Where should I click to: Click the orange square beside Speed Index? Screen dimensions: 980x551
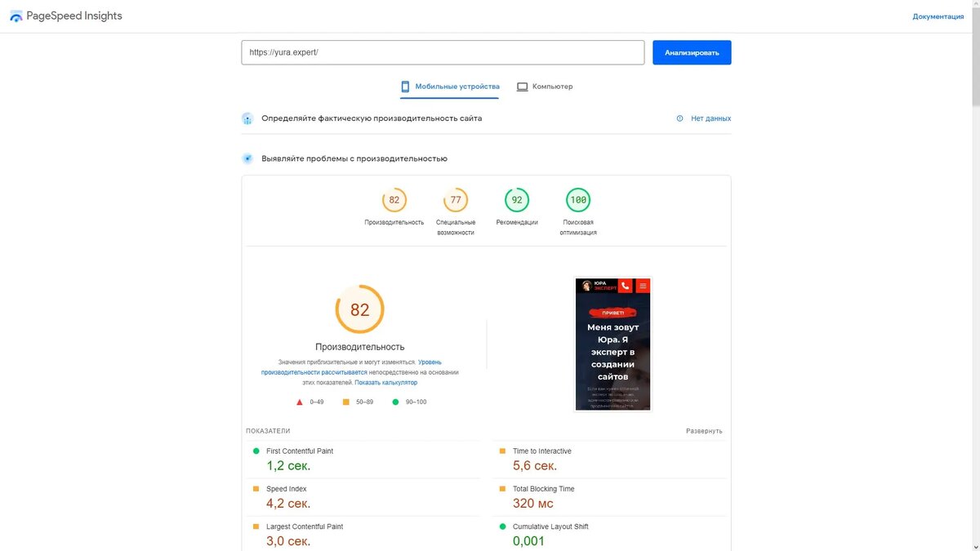pyautogui.click(x=256, y=489)
